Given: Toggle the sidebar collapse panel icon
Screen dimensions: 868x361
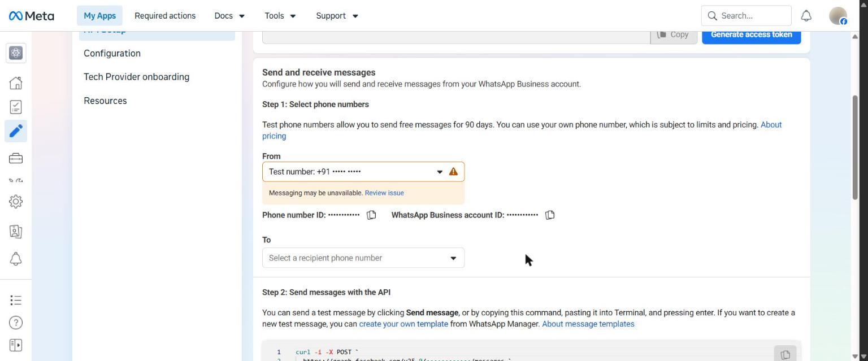Looking at the screenshot, I should (16, 345).
